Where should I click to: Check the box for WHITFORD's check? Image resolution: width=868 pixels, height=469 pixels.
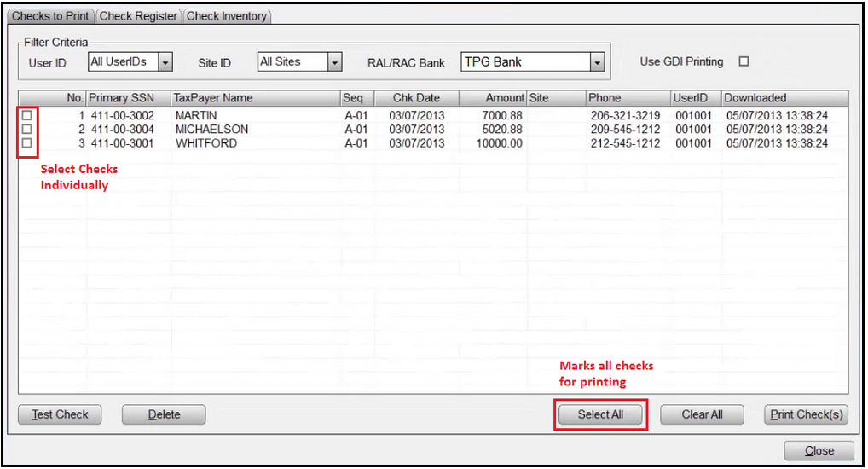tap(26, 143)
